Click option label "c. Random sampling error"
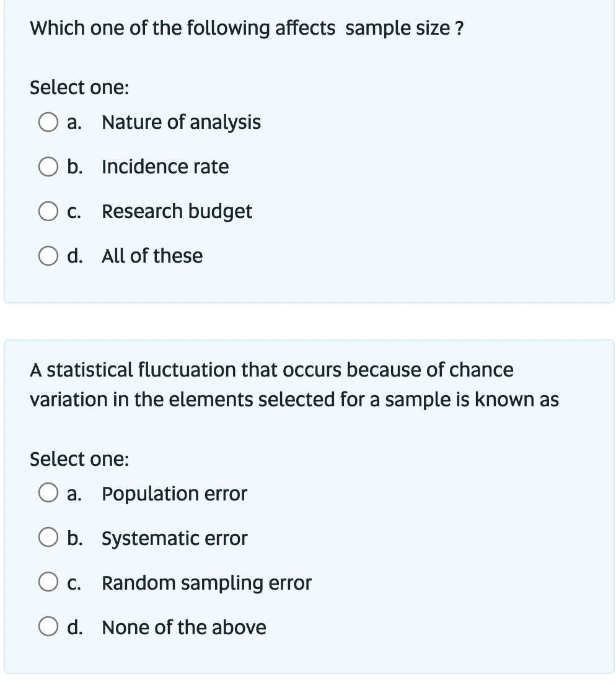This screenshot has height=690, width=616. click(189, 582)
